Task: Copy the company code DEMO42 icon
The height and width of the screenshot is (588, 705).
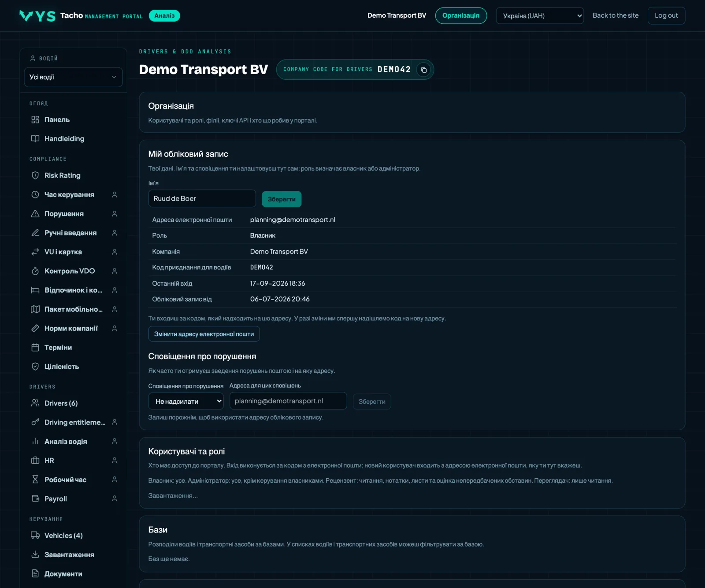Action: [x=423, y=70]
